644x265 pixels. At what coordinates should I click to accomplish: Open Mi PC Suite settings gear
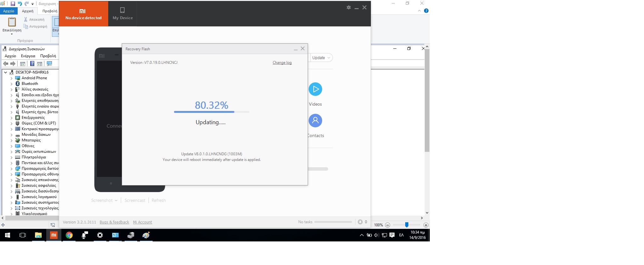click(349, 8)
